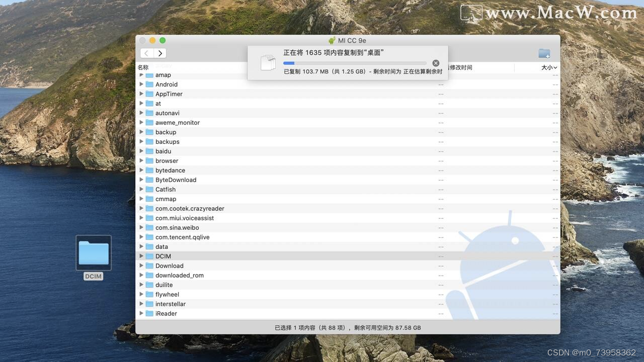This screenshot has height=362, width=644.
Task: Cancel the copy operation
Action: [436, 63]
